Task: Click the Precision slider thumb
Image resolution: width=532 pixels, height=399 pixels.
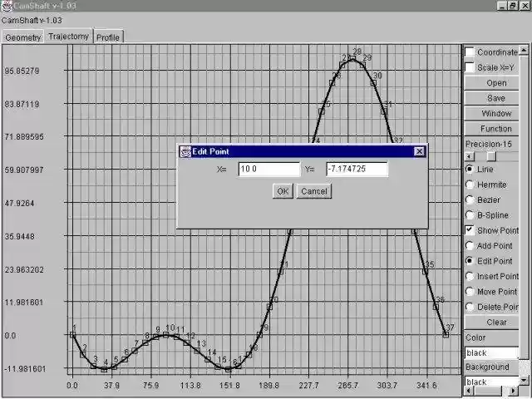Action: point(490,156)
